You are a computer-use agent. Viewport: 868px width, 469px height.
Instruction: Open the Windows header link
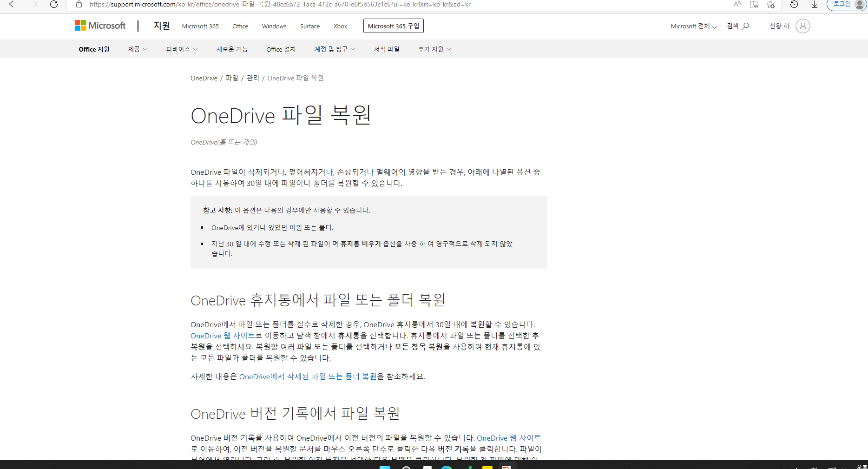coord(274,26)
